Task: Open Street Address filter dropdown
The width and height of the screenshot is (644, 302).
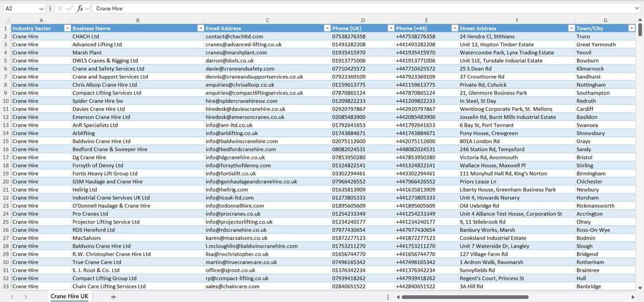Action: [x=571, y=28]
